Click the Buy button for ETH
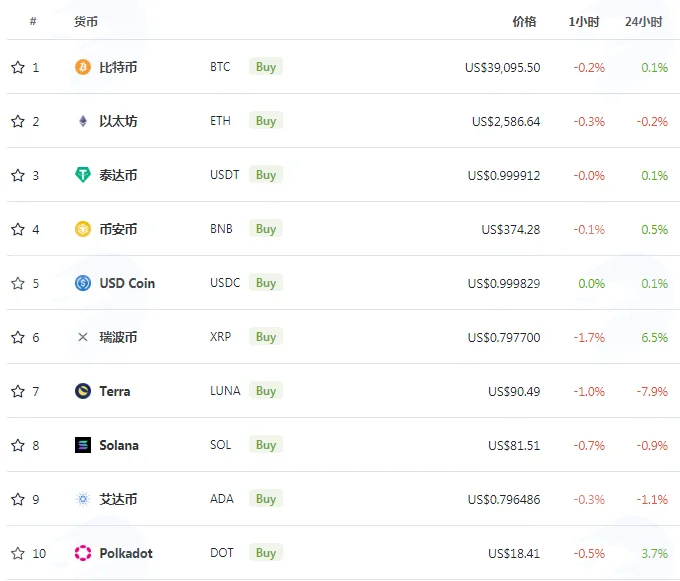 (266, 121)
